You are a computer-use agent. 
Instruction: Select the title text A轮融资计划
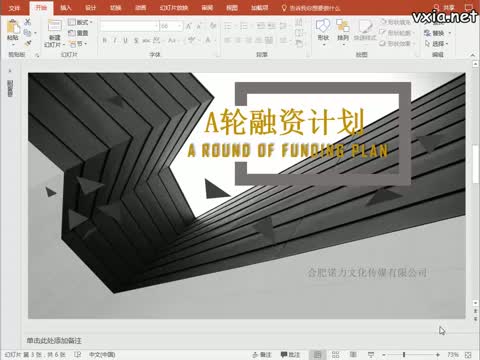[x=284, y=123]
